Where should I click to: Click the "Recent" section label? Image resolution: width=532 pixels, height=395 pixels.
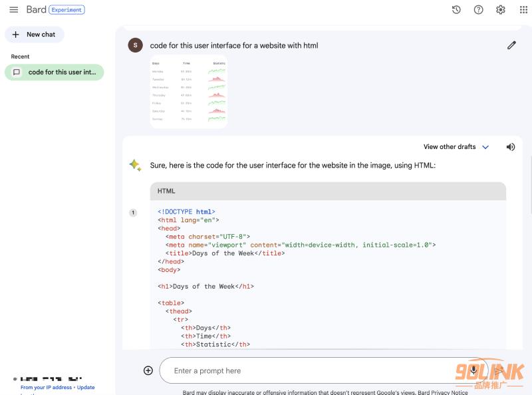pyautogui.click(x=20, y=57)
